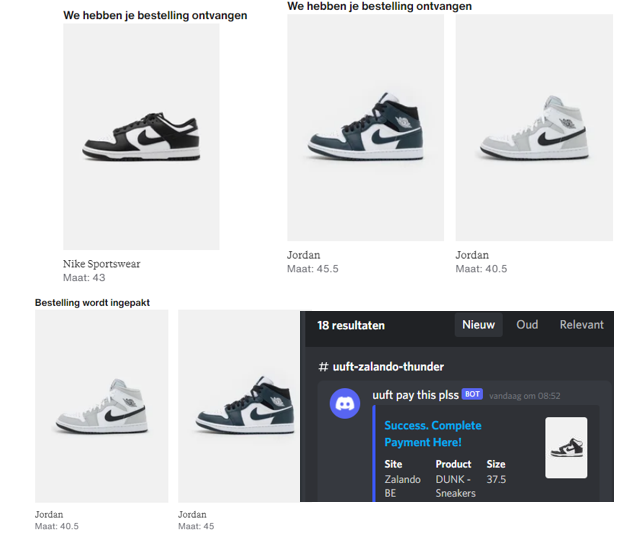Open the black and white Dunk thumbnail
Screen dimensions: 634x544
(566, 447)
